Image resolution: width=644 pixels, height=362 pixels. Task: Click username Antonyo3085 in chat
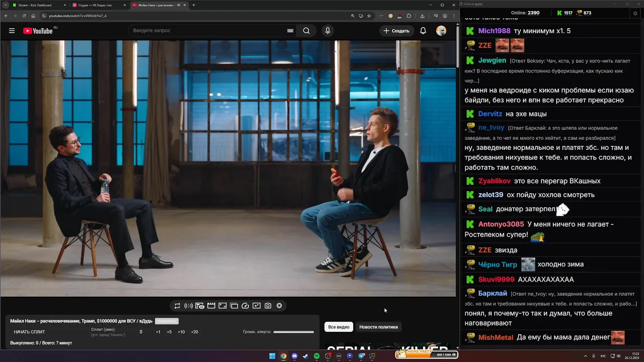click(x=501, y=224)
